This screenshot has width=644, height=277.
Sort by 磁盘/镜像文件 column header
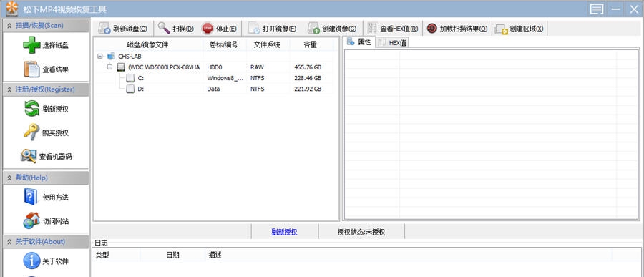[x=148, y=44]
